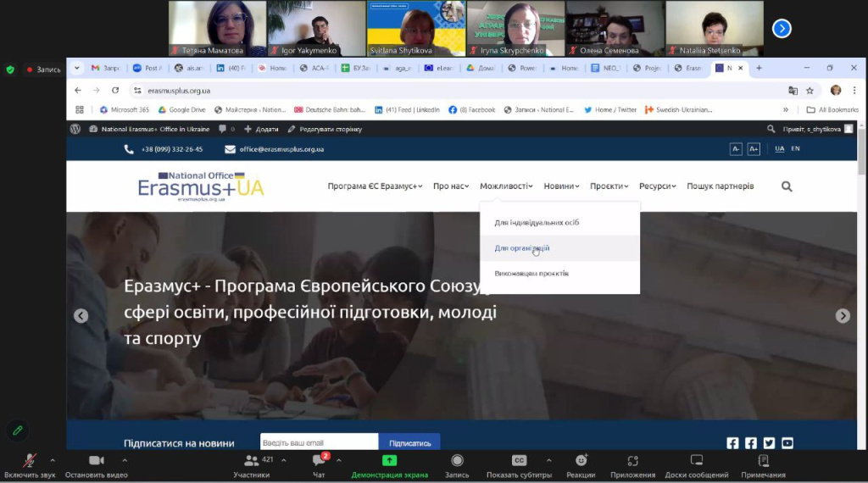Reload the page in the browser

115,90
